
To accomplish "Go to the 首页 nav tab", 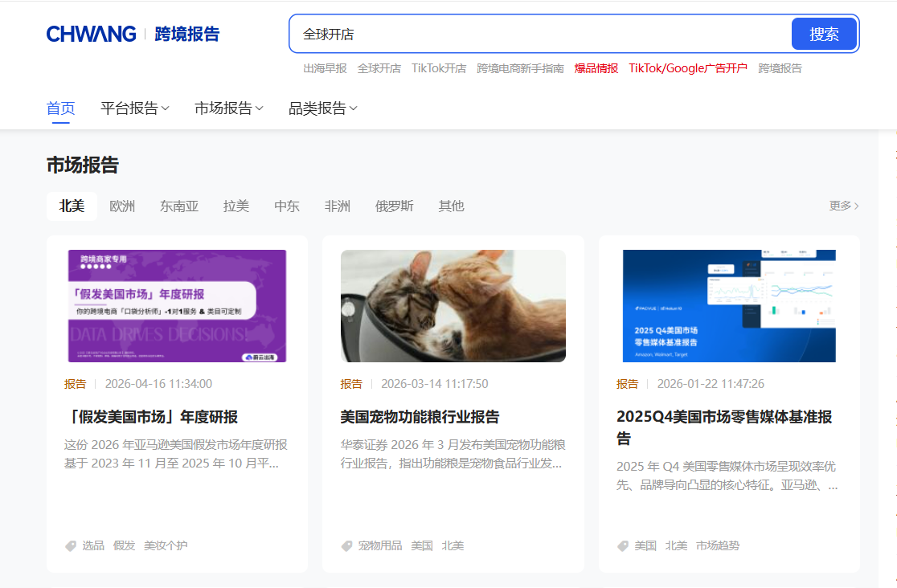I will pos(61,108).
